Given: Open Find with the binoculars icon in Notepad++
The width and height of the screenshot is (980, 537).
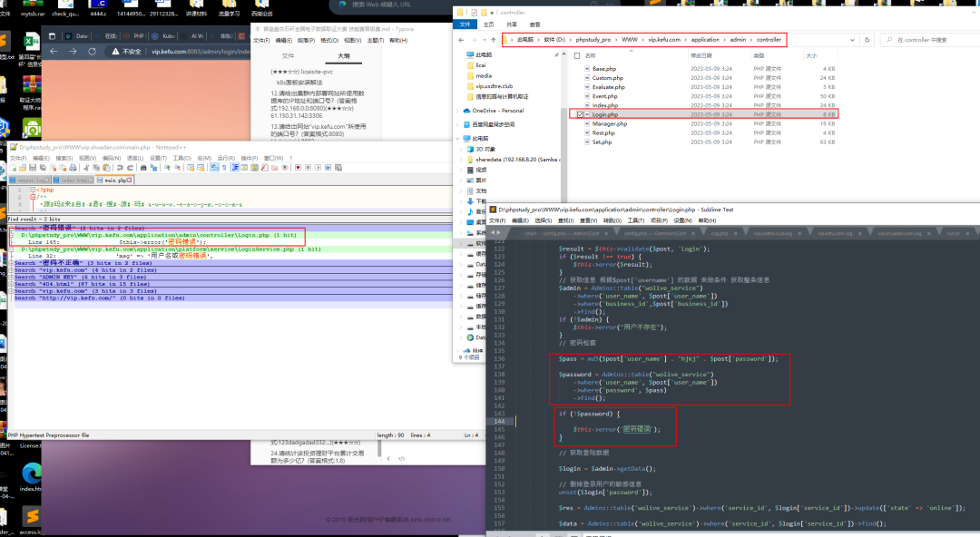Looking at the screenshot, I should [143, 168].
